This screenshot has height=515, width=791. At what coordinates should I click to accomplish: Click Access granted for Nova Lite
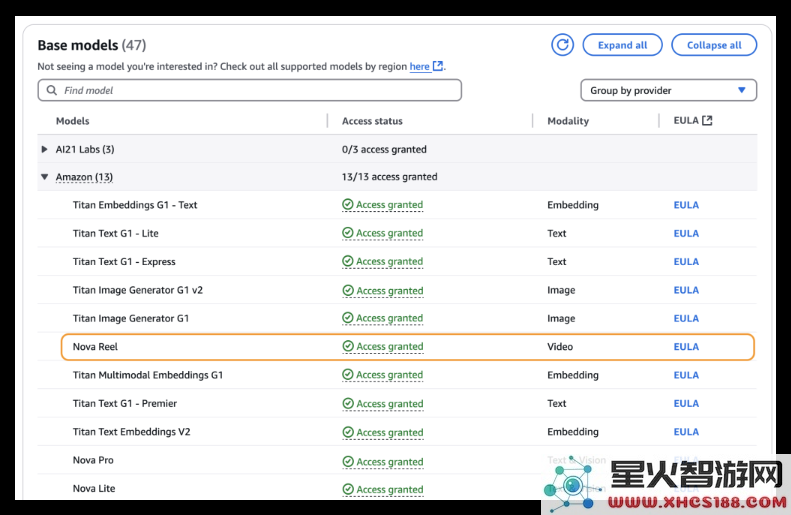[383, 489]
